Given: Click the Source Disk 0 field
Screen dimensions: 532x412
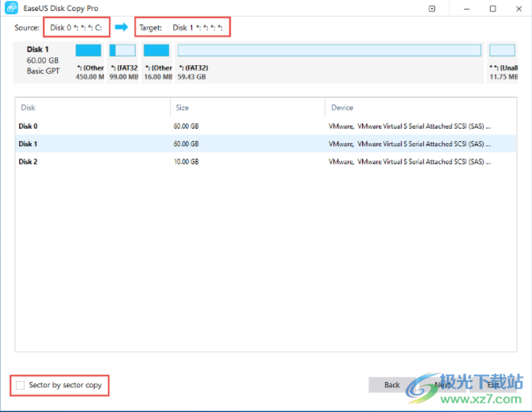Looking at the screenshot, I should pyautogui.click(x=75, y=28).
